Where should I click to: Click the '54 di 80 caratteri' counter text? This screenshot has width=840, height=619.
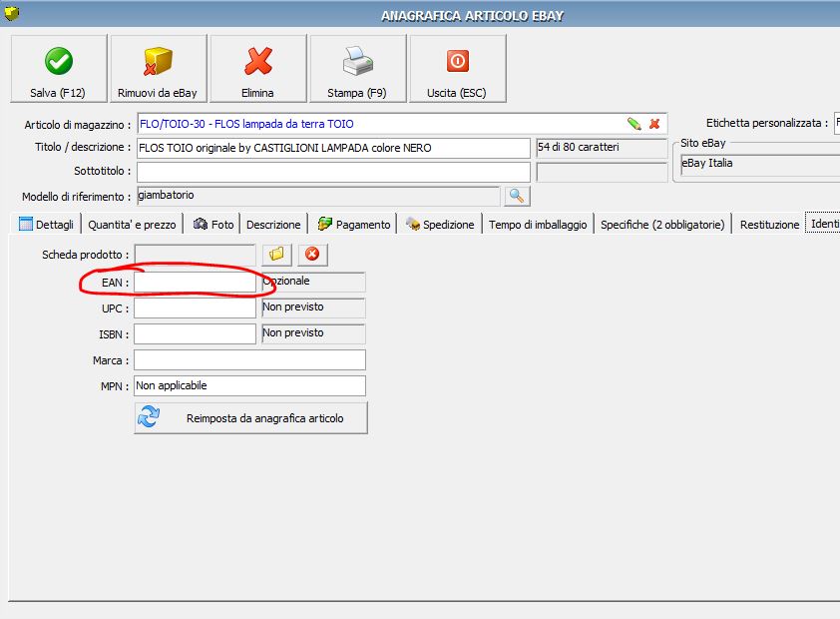tap(579, 147)
